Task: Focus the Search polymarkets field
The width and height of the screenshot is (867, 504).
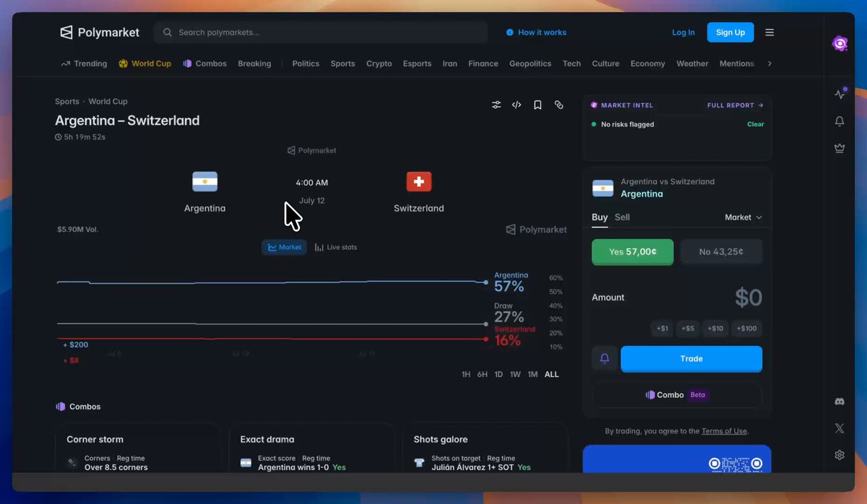Action: [x=321, y=32]
